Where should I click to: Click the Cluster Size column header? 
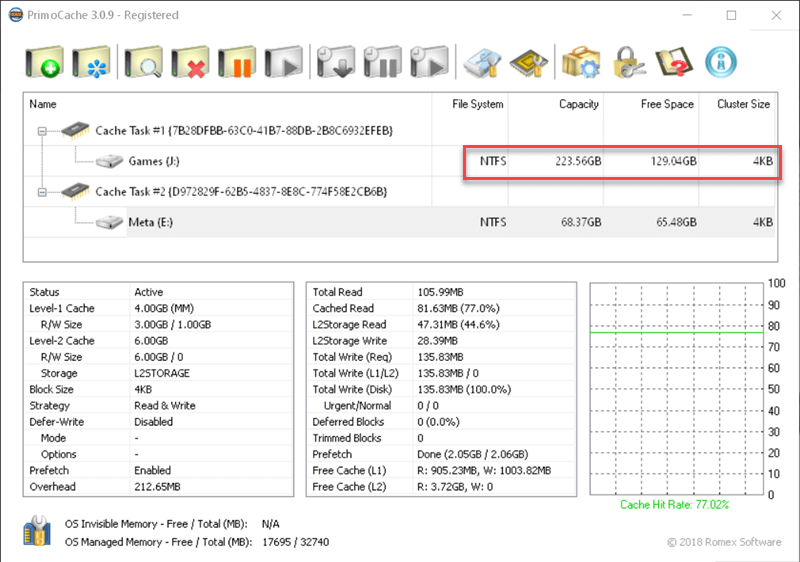[x=738, y=104]
